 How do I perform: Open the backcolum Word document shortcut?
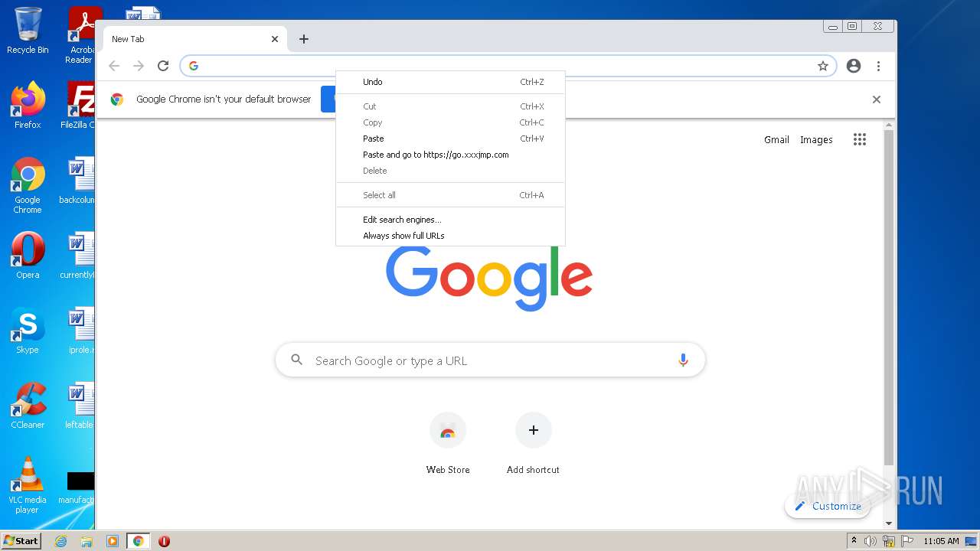click(78, 181)
